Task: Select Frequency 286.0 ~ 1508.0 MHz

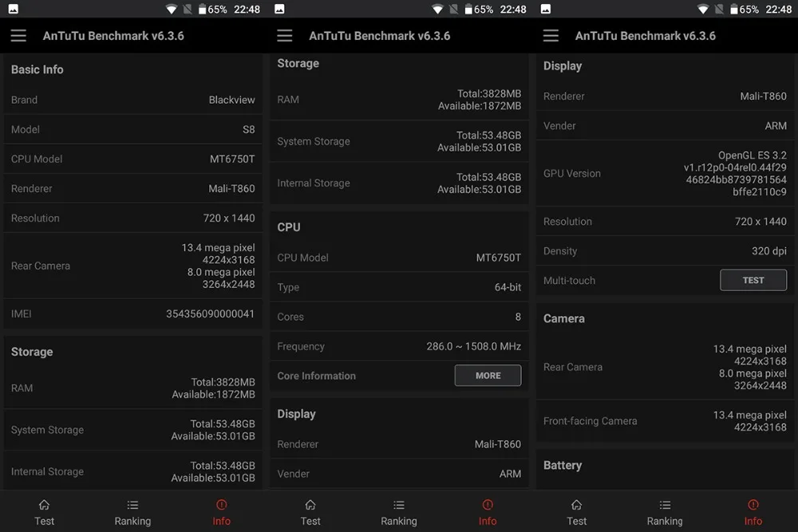Action: [474, 346]
